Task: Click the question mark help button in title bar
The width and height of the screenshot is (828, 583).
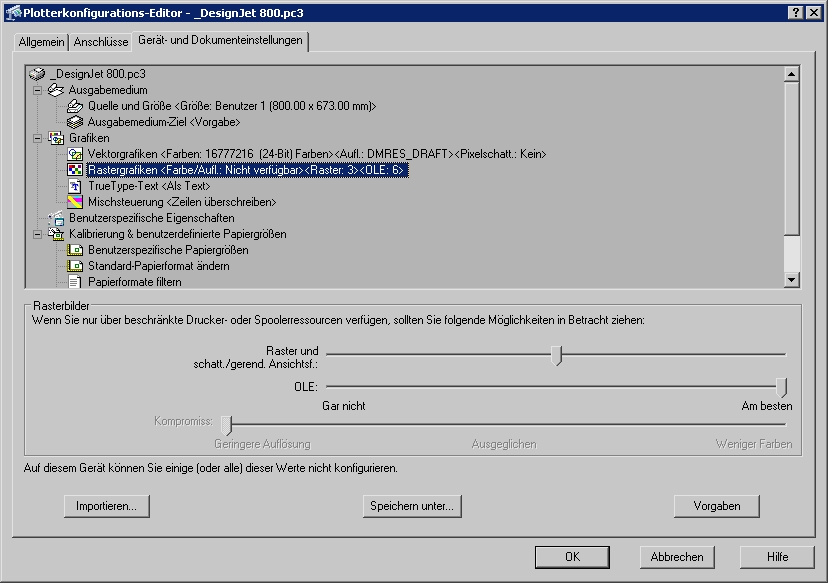Action: [796, 13]
